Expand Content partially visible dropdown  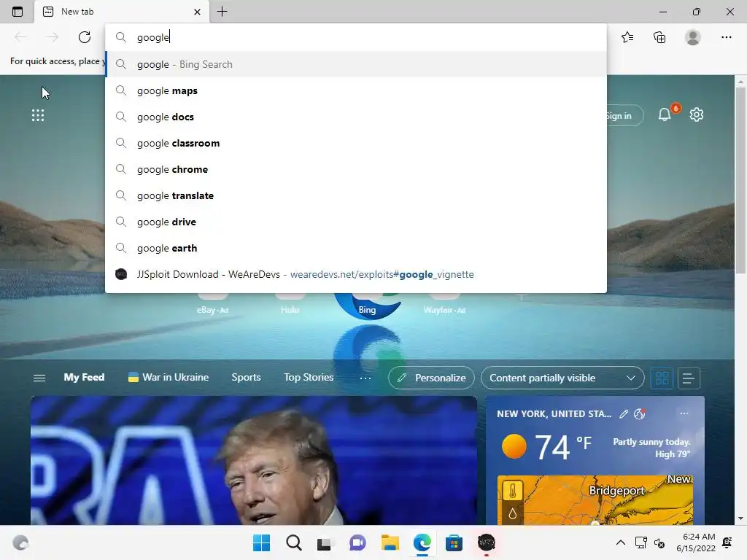562,378
